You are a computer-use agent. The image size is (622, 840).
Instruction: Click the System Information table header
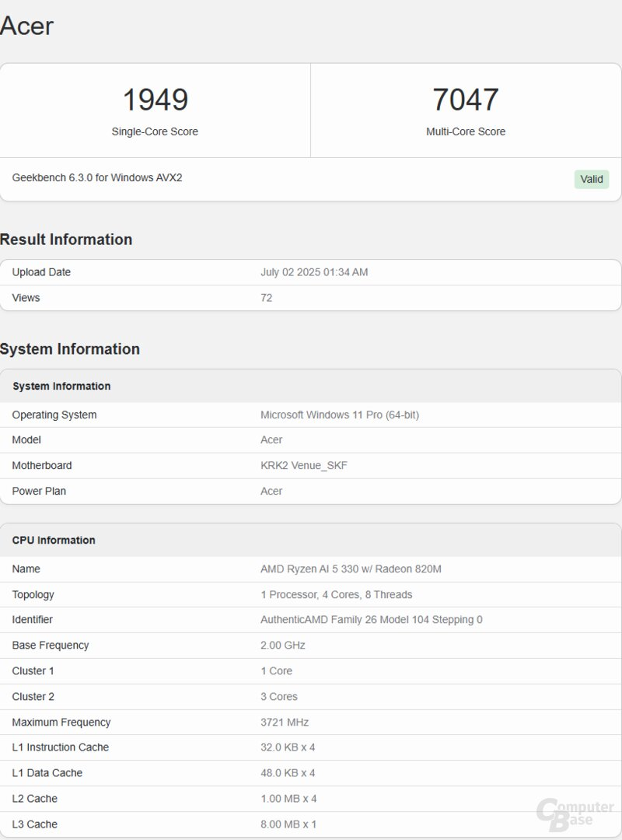coord(61,386)
